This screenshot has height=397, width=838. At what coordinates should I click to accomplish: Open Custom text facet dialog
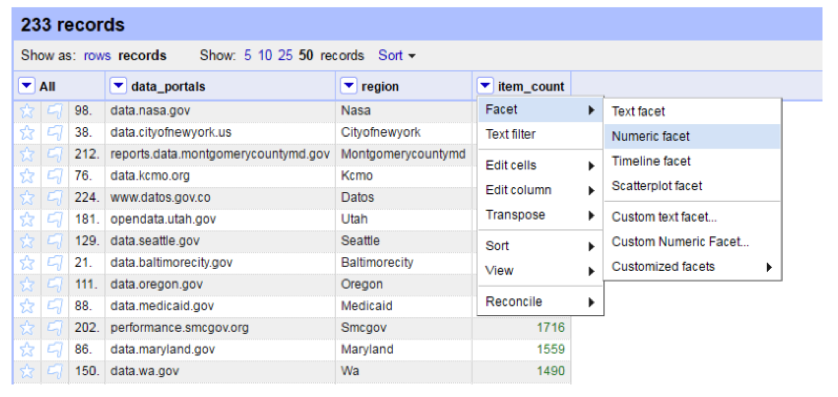click(693, 217)
